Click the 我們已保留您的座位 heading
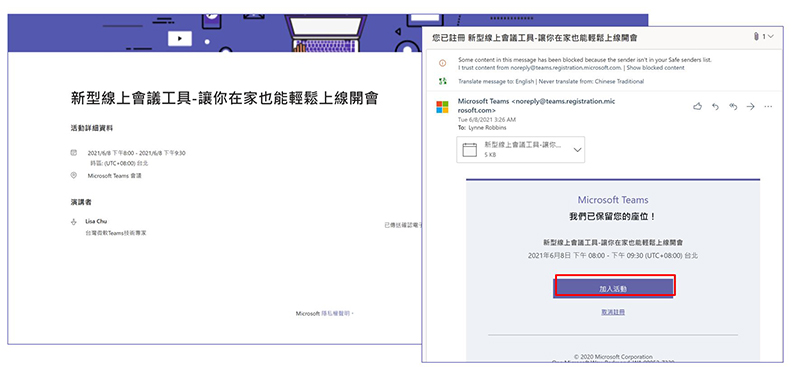The image size is (792, 367). coord(613,217)
